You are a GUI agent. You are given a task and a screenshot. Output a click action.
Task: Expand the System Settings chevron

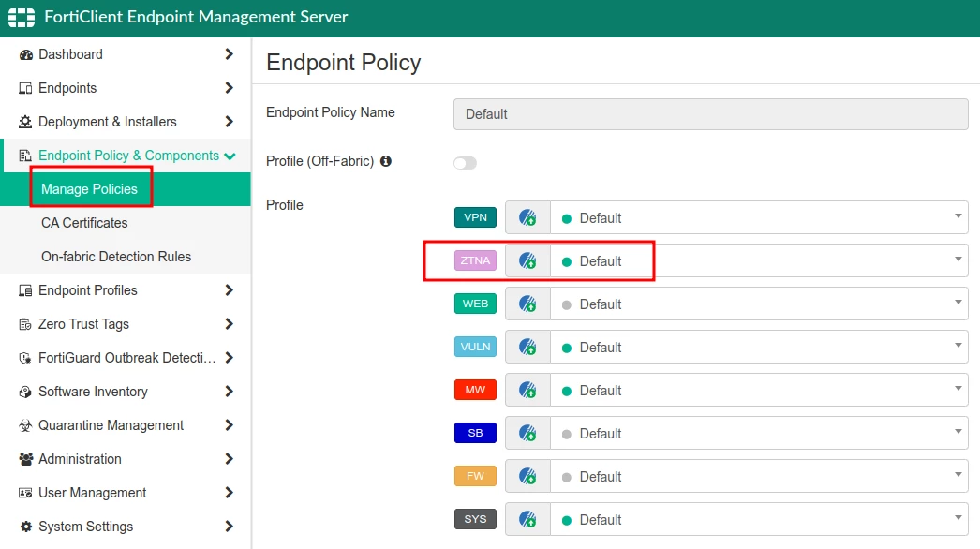(230, 527)
